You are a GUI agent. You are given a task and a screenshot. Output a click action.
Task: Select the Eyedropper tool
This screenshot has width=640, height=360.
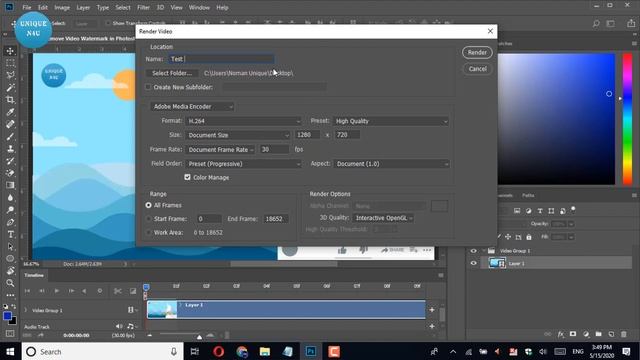pos(10,112)
